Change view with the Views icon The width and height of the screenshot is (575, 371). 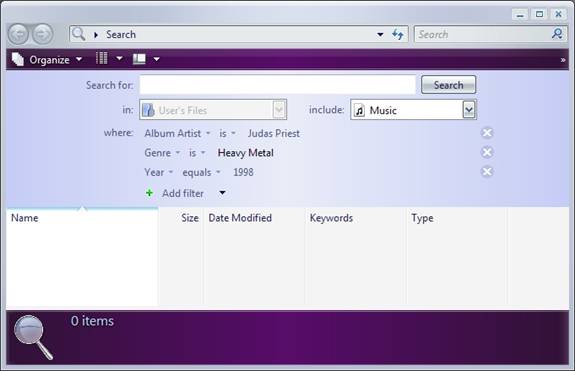pos(102,58)
